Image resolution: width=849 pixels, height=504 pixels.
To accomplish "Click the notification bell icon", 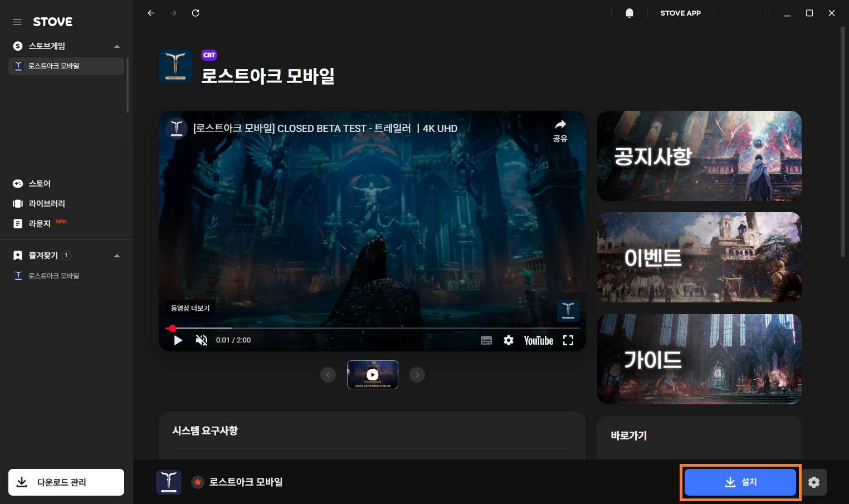I will pyautogui.click(x=630, y=13).
